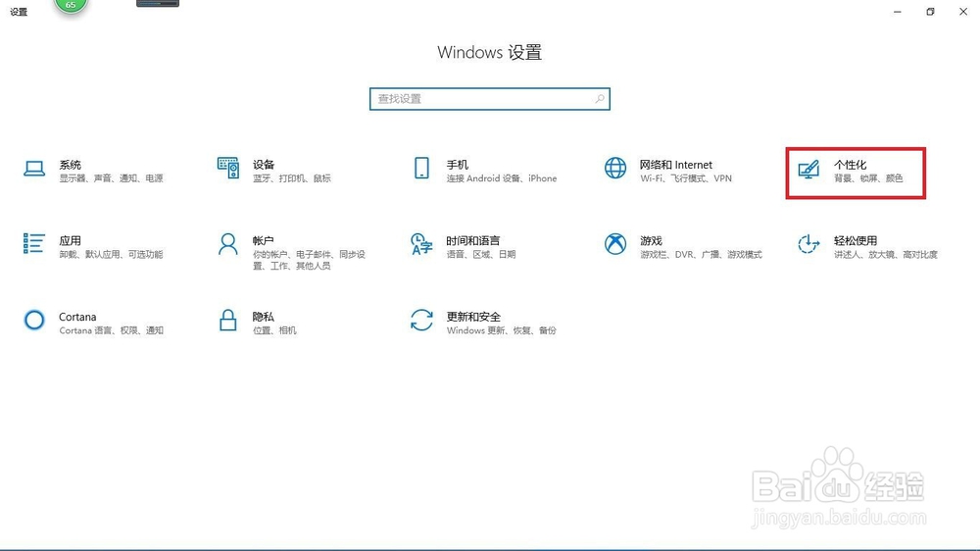Screen dimensions: 980x551
Task: Click the 'Wi-Fi、飞行模式、VPN' description
Action: tap(686, 178)
